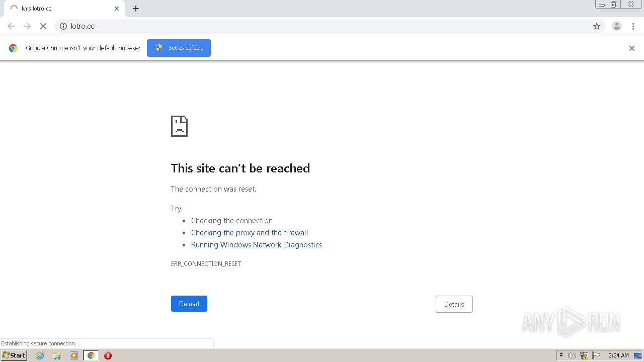Select the ERR_CONNECTION_RESET text
Viewport: 644px width, 362px height.
click(206, 264)
